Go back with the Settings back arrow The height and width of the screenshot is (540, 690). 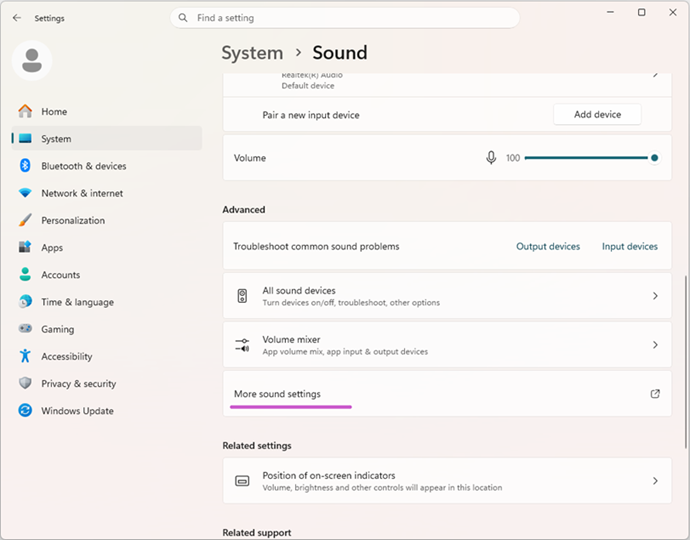(17, 18)
